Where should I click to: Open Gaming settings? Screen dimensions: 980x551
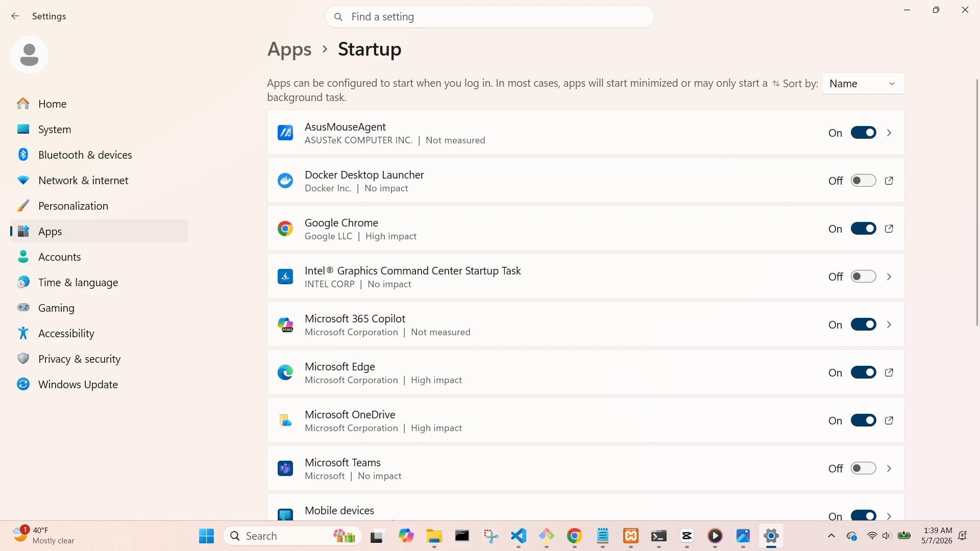pyautogui.click(x=99, y=308)
